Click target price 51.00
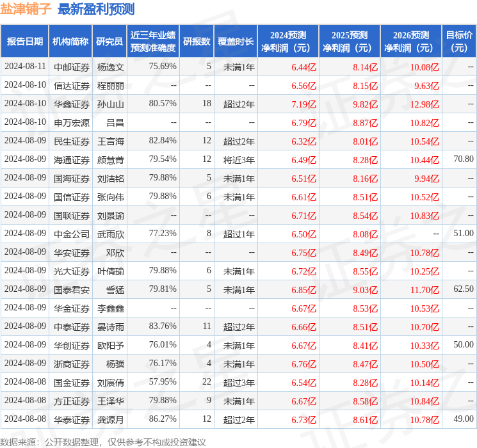The height and width of the screenshot is (448, 477). (464, 233)
